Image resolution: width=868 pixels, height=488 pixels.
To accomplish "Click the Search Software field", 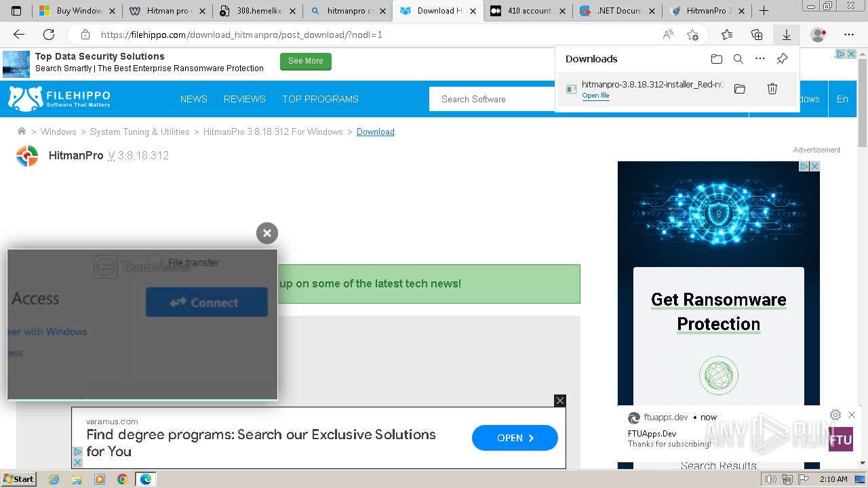I will [x=493, y=99].
